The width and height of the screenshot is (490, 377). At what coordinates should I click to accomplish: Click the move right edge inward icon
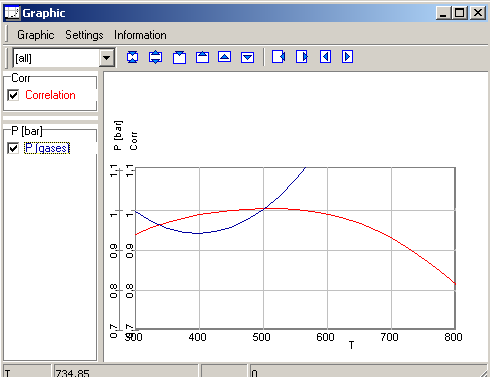(279, 57)
